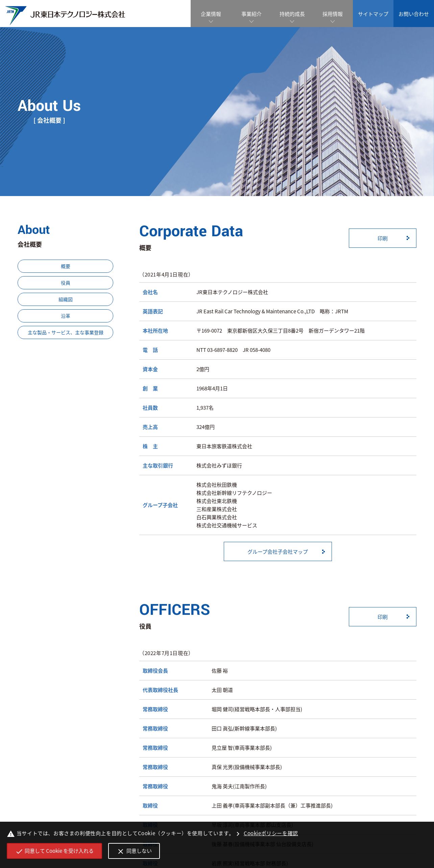
Task: Click X icon on 同意しない button
Action: coord(121,851)
